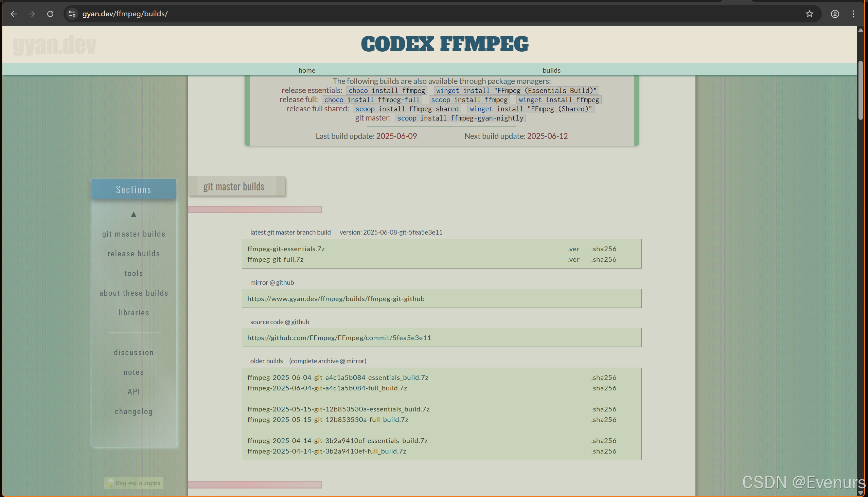Open the builds navigation tab

tap(551, 70)
